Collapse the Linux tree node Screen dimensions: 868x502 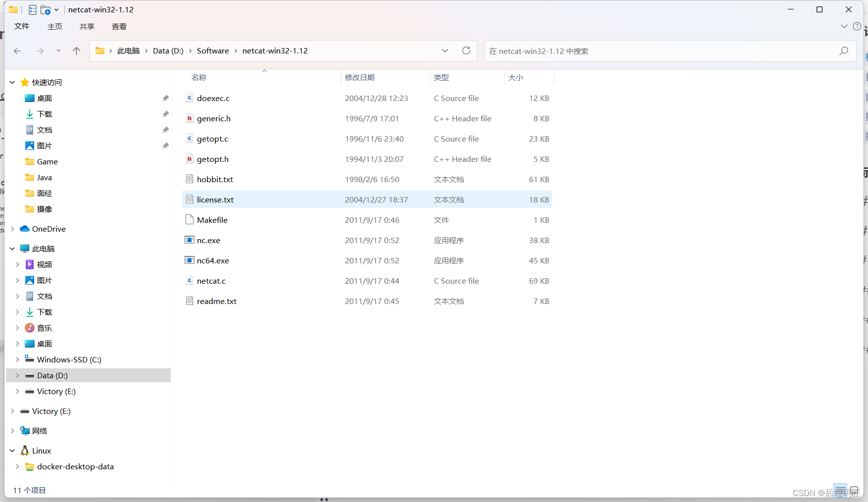point(12,451)
